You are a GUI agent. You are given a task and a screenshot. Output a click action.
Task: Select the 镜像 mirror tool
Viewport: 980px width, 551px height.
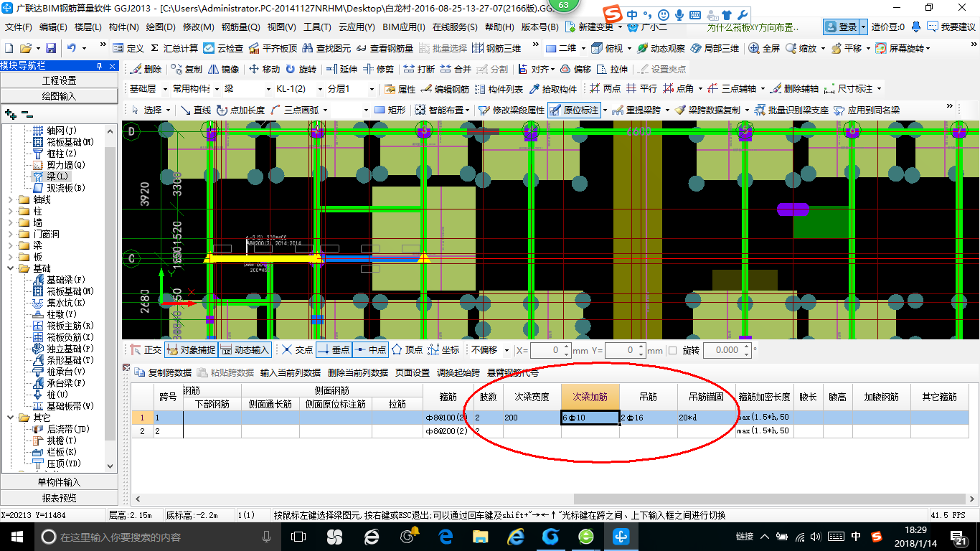(223, 69)
